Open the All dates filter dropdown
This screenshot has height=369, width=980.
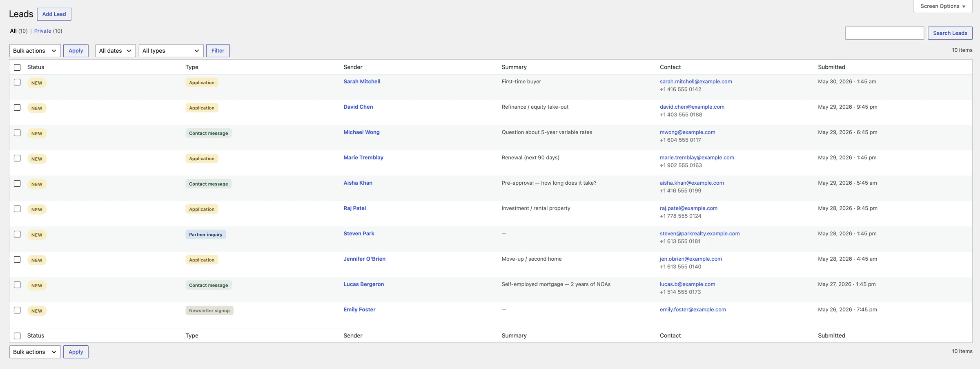pos(116,51)
